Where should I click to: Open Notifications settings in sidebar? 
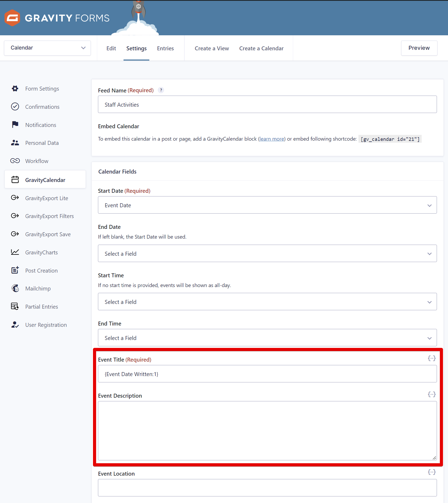[41, 125]
